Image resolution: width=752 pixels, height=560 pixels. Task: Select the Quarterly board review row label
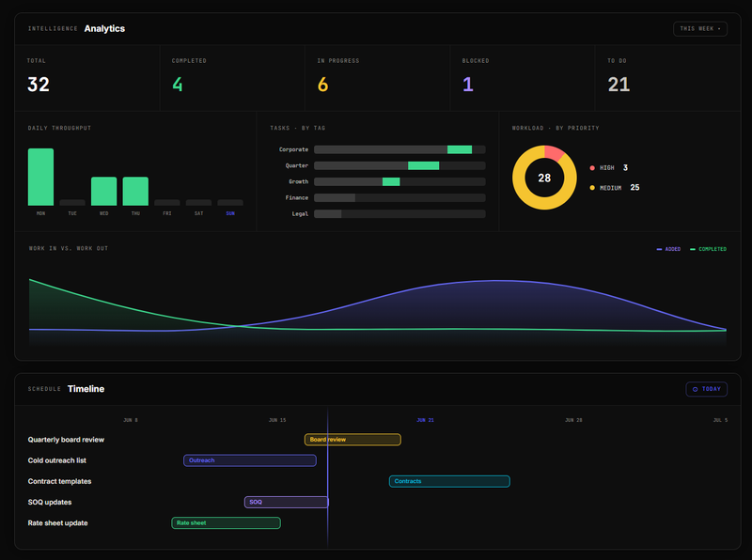click(x=66, y=440)
